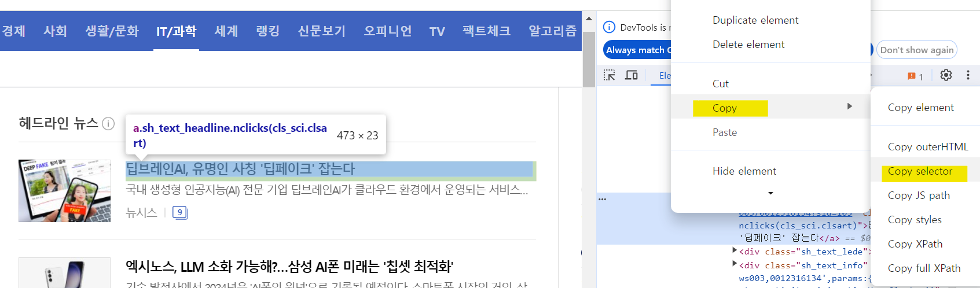This screenshot has height=288, width=980.
Task: Open the DevTools three-dot customize menu
Action: [968, 75]
